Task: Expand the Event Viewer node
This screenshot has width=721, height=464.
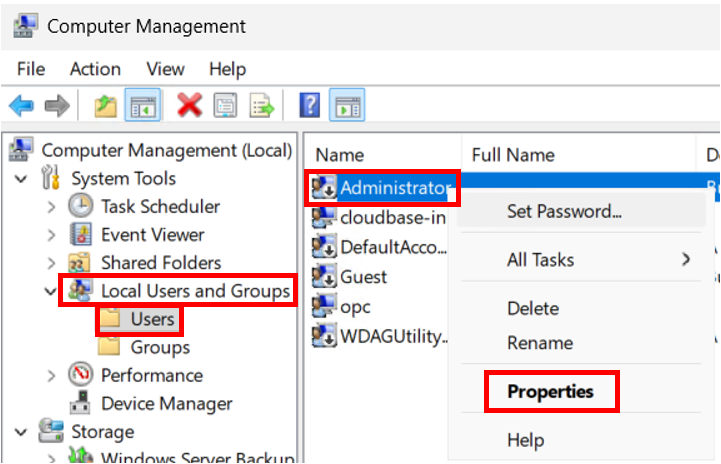Action: tap(51, 235)
